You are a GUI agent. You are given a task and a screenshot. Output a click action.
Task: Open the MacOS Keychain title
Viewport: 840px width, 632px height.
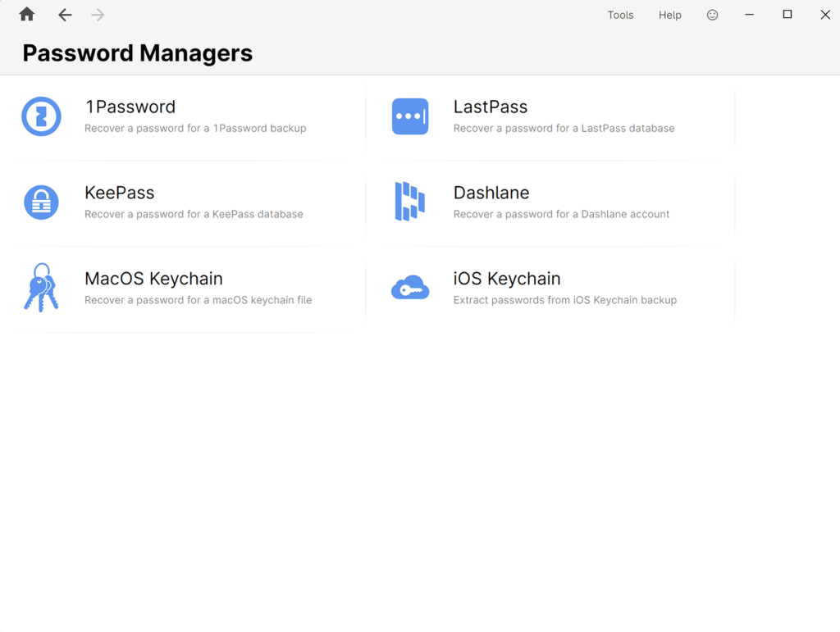153,279
